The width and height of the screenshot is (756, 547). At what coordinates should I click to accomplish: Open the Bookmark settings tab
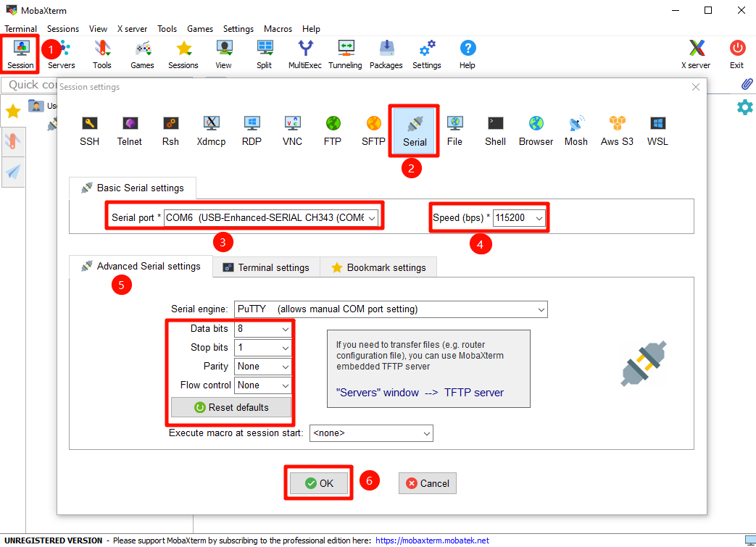(x=378, y=267)
